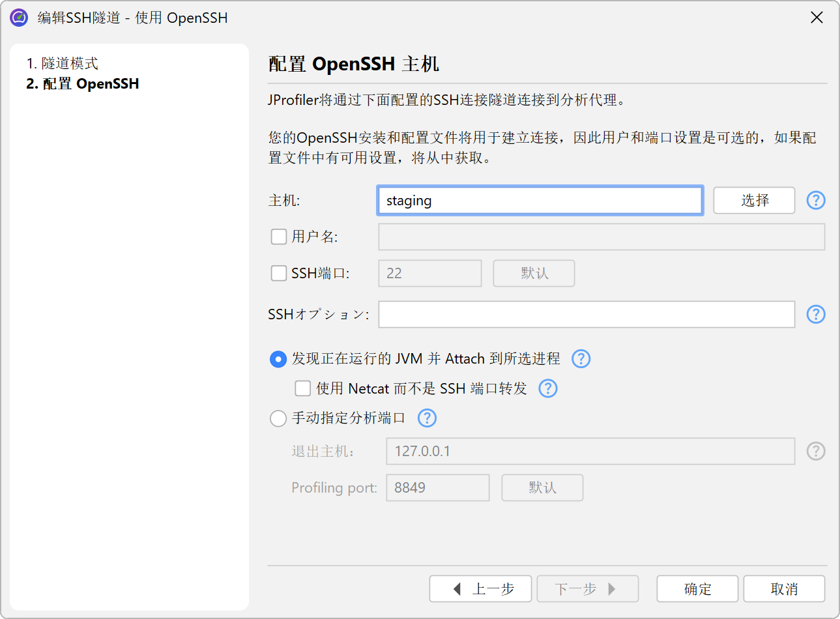
Task: Focus the 主机 input field containing staging
Action: click(540, 201)
